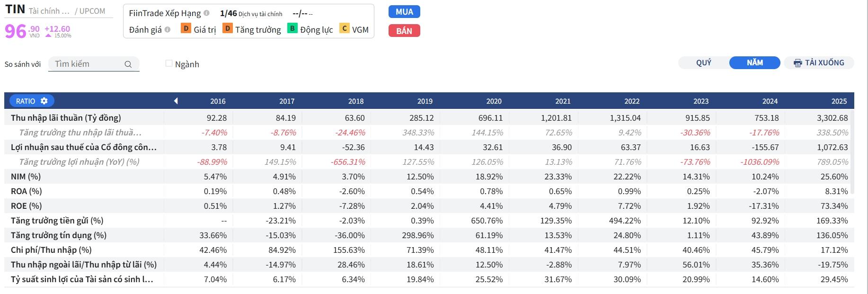The image size is (868, 294).
Task: Click the search magnifier icon
Action: tap(128, 64)
